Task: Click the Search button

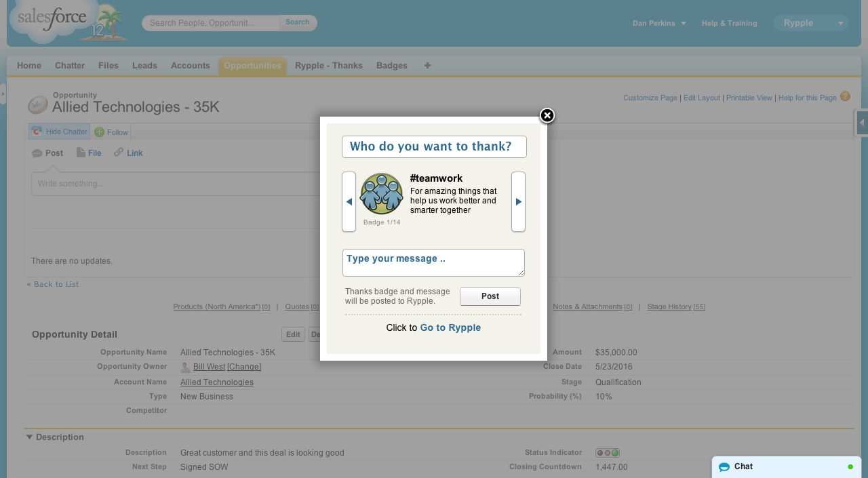Action: 298,22
